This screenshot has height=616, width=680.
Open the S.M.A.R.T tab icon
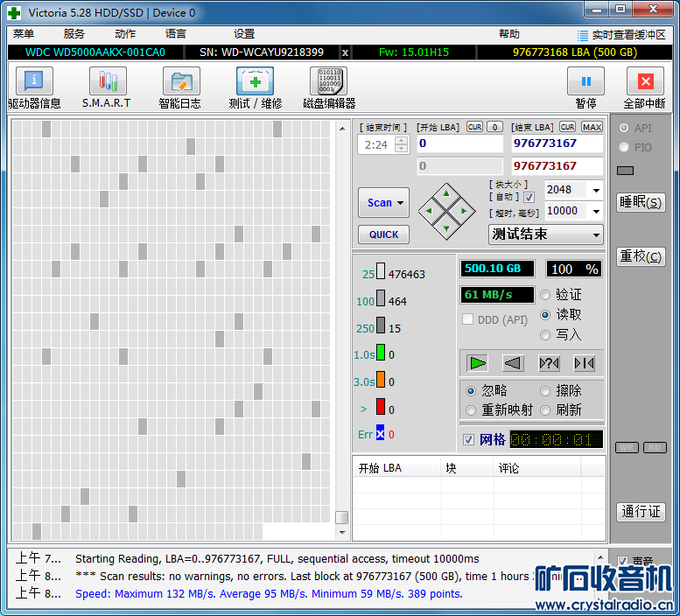click(x=107, y=82)
